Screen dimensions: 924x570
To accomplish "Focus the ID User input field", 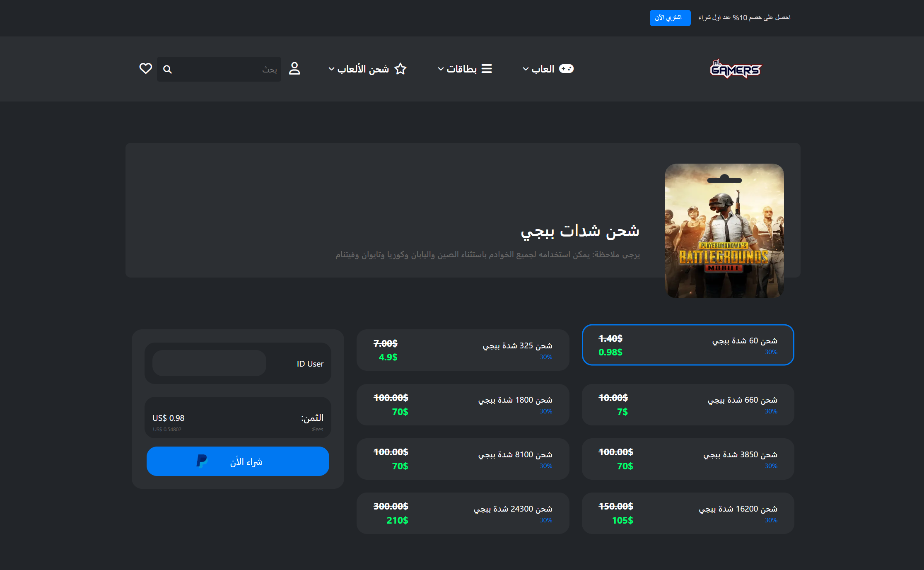I will coord(209,363).
